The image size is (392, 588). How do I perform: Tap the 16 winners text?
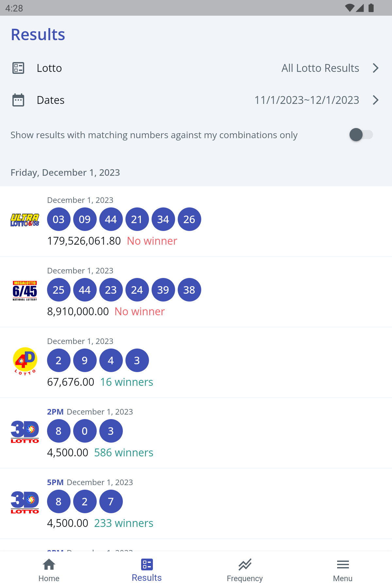coord(127,382)
